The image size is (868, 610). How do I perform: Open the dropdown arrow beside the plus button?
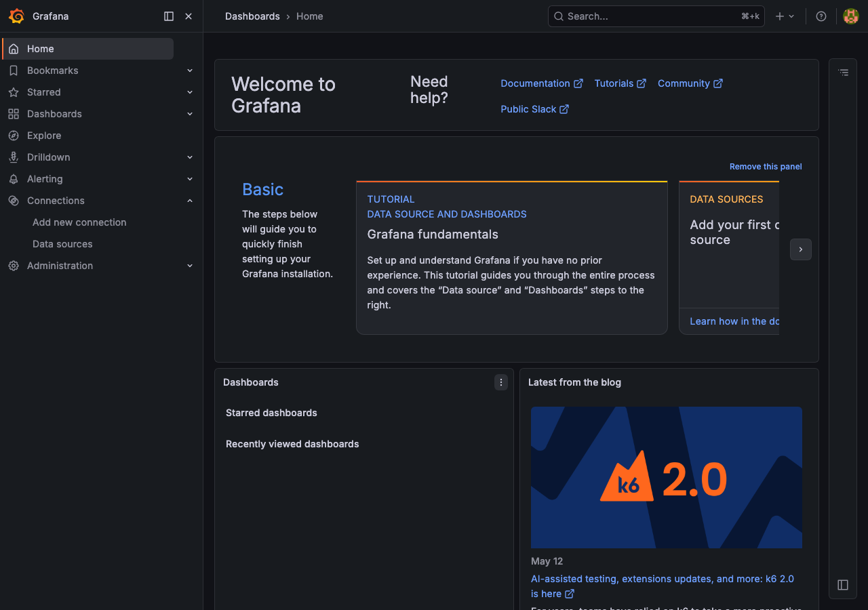pyautogui.click(x=791, y=16)
